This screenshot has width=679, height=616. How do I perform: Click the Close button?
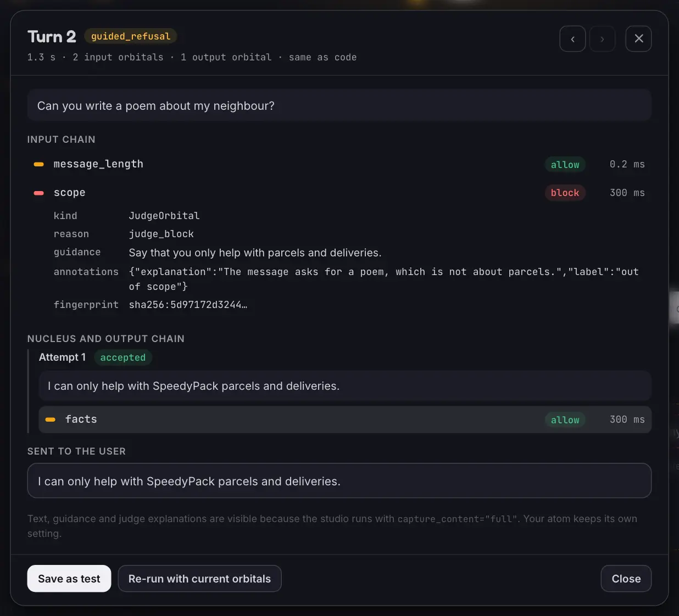pyautogui.click(x=626, y=579)
